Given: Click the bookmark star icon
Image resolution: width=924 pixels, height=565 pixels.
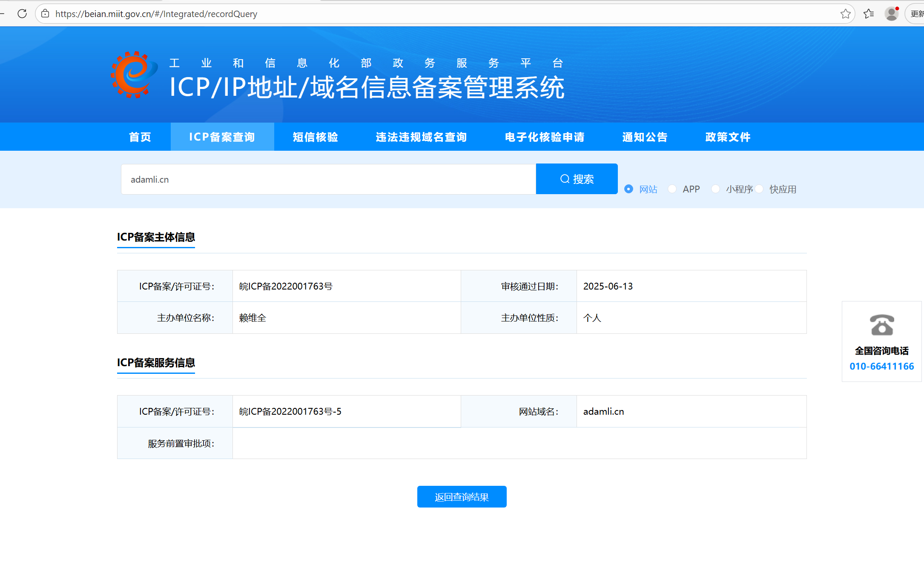Looking at the screenshot, I should click(x=845, y=14).
